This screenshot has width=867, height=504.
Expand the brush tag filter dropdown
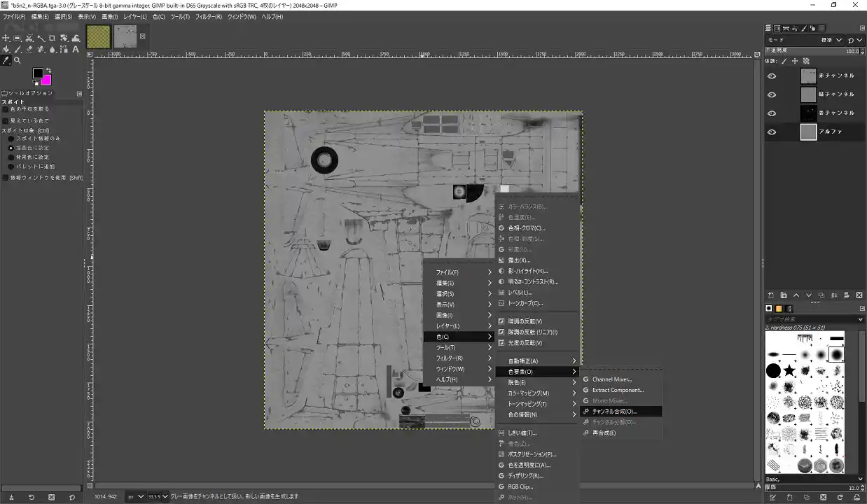861,319
